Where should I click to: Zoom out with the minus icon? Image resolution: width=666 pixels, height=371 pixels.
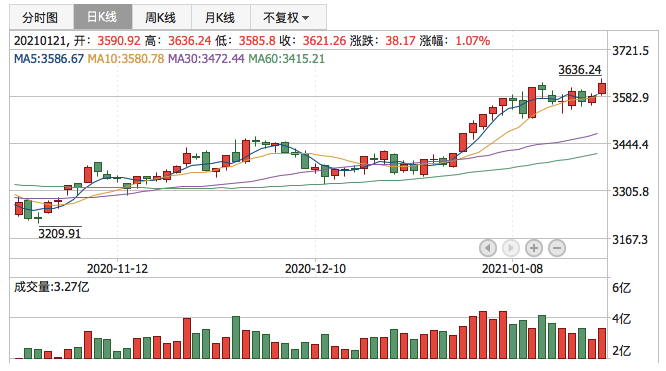(x=557, y=248)
